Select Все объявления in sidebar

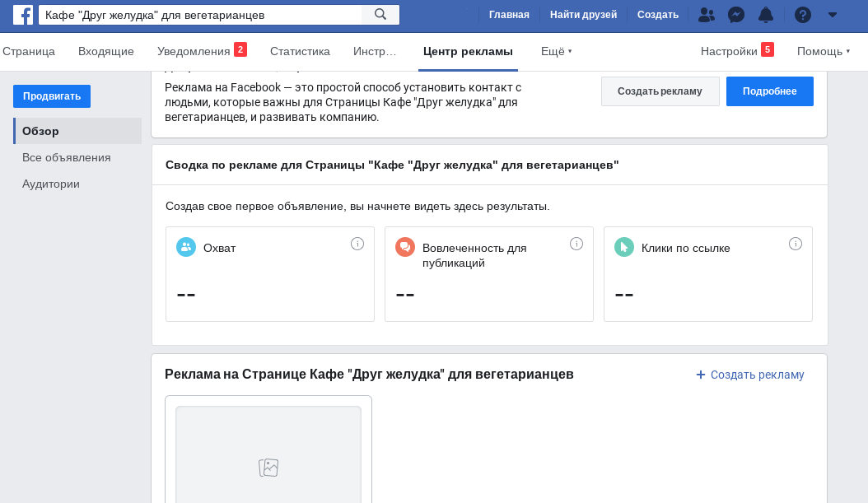pos(67,157)
